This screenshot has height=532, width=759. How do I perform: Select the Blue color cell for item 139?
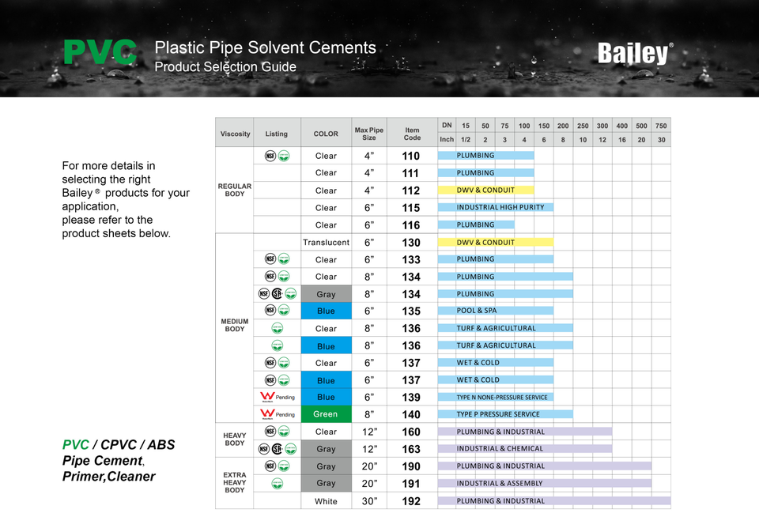pos(327,397)
